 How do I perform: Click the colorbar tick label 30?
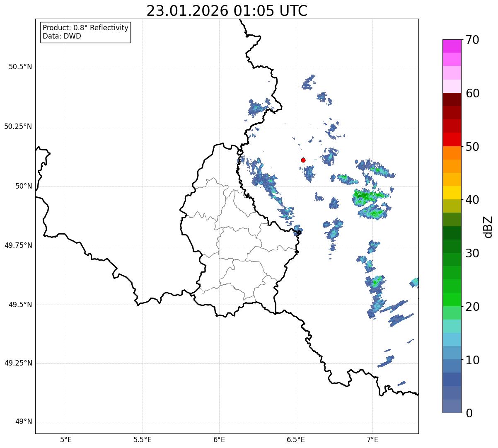tap(472, 253)
